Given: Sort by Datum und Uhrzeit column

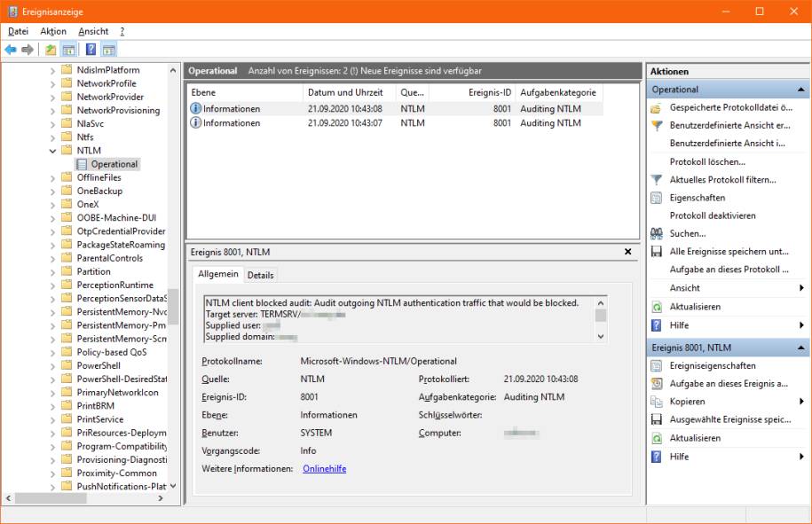Looking at the screenshot, I should click(349, 92).
